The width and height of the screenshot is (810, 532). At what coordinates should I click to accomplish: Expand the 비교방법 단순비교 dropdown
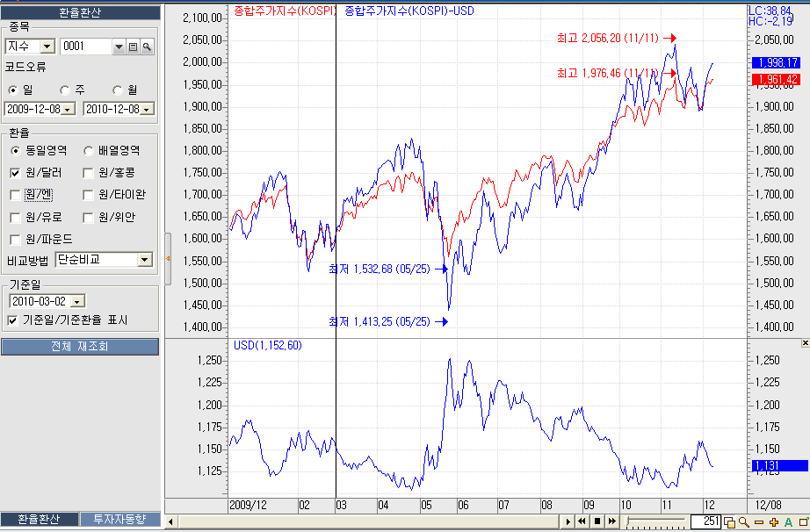pos(145,260)
